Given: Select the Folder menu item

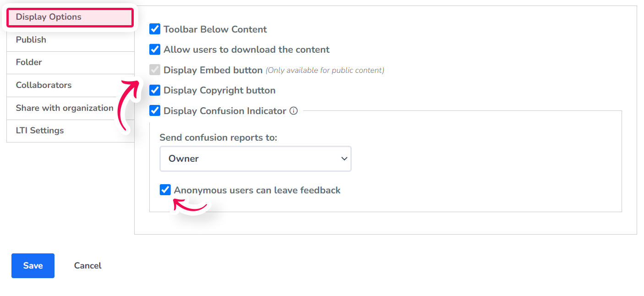Looking at the screenshot, I should click(x=28, y=62).
